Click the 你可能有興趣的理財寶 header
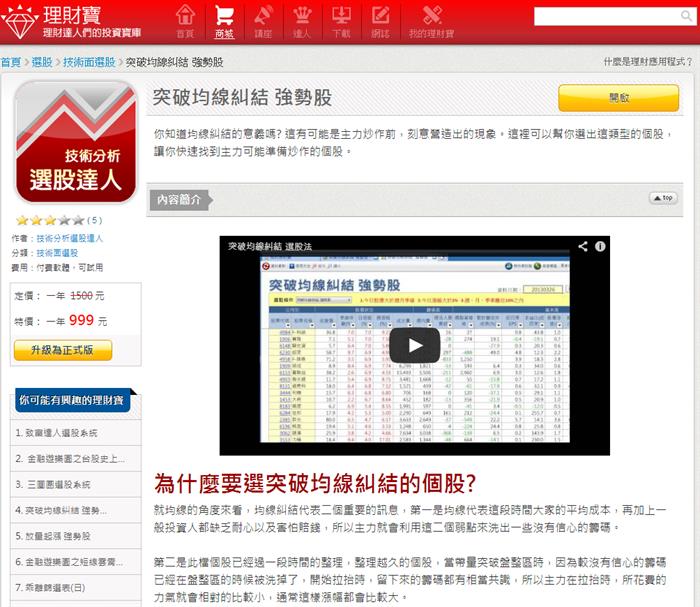This screenshot has width=700, height=607. tap(72, 400)
